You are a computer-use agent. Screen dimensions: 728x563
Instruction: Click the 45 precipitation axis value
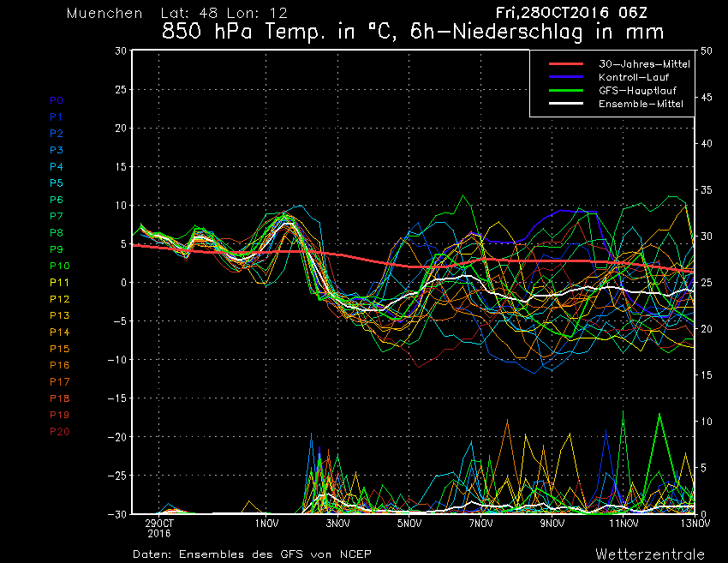707,97
